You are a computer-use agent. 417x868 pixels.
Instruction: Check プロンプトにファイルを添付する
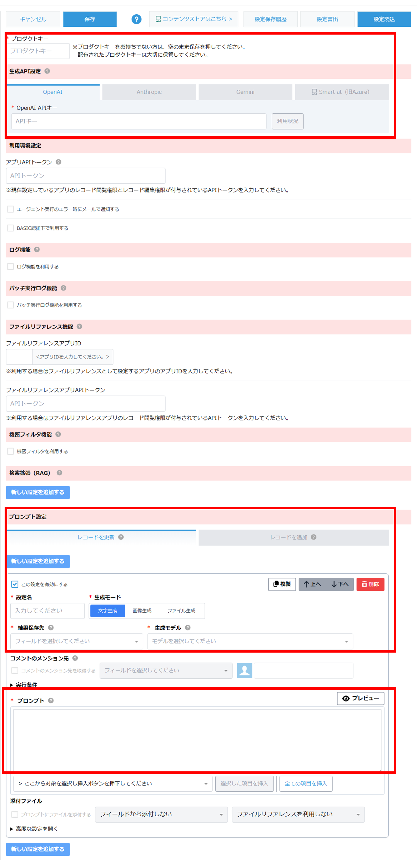point(15,815)
